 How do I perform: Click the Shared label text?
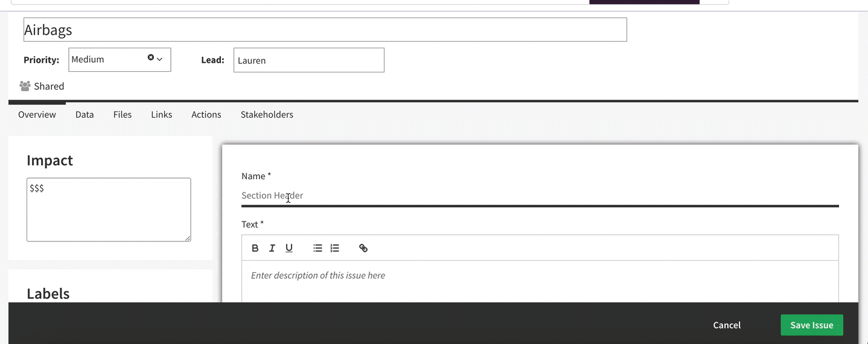[49, 86]
